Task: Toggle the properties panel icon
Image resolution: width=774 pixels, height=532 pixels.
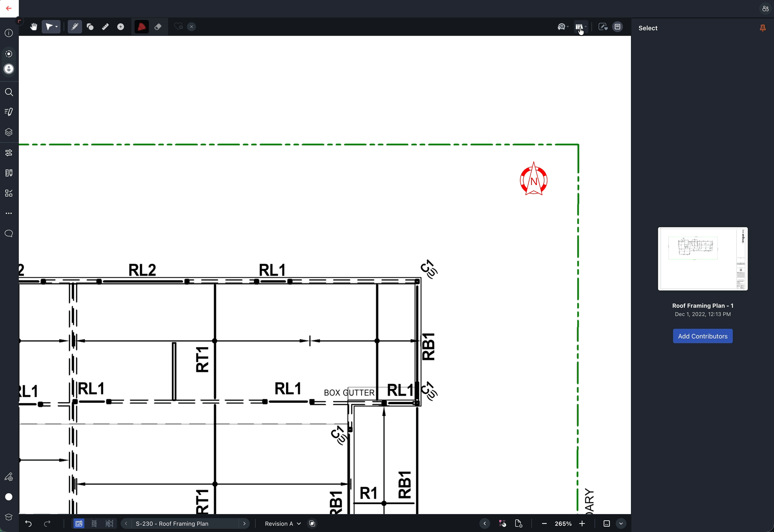Action: tap(617, 27)
